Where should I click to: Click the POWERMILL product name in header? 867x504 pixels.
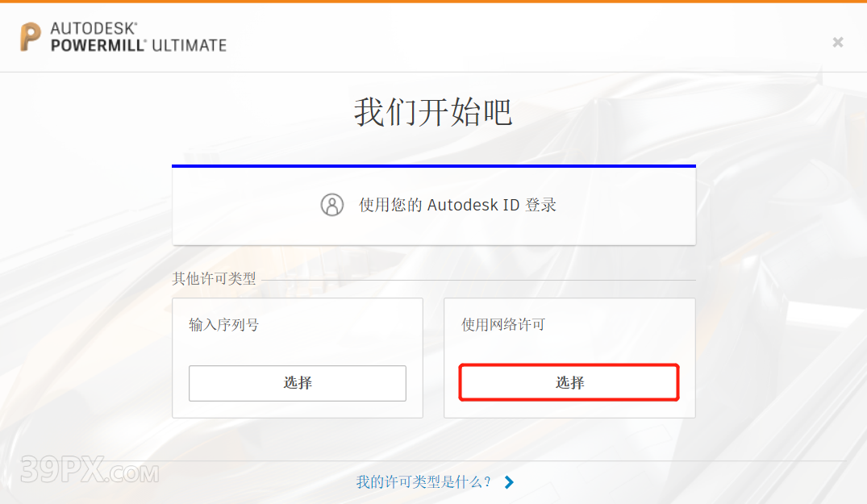click(98, 45)
